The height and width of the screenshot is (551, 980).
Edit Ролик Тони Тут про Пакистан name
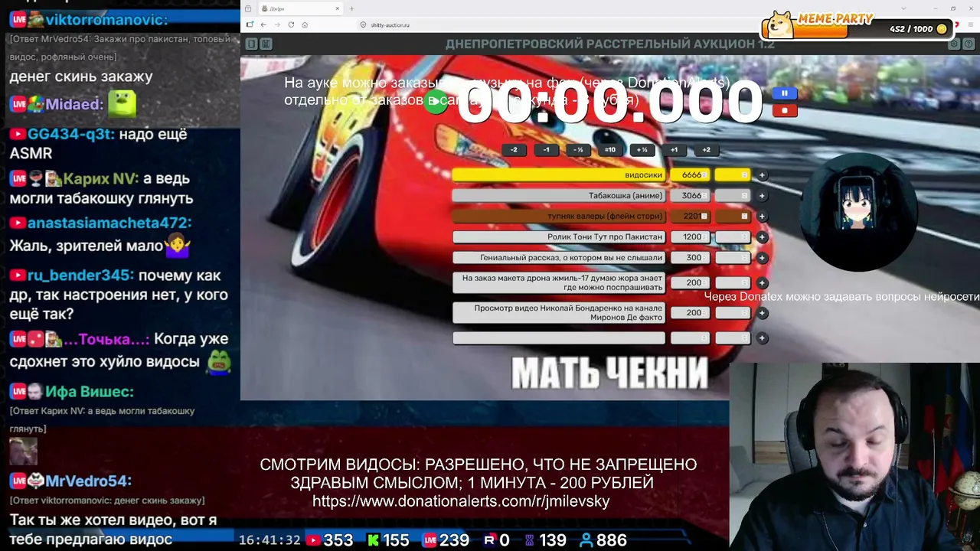click(559, 237)
